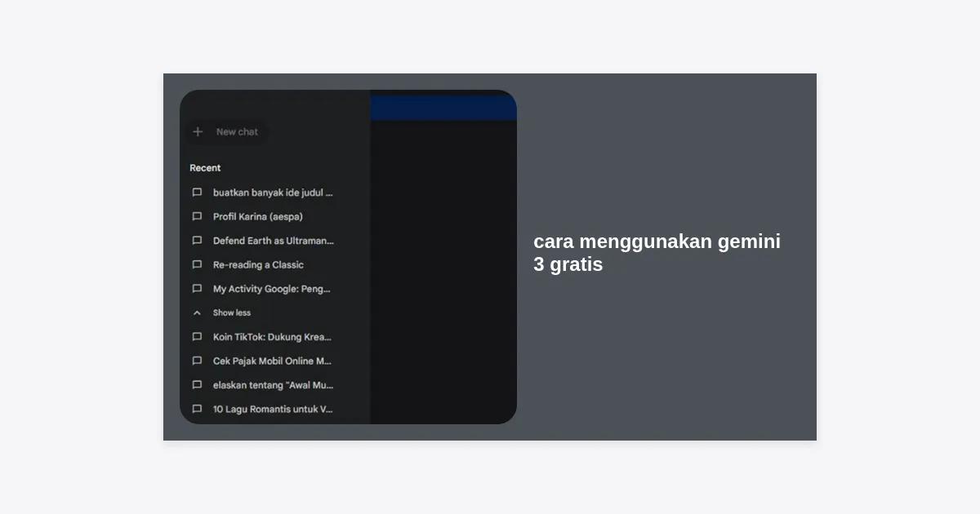Click the 'cara menggunakan gemini 3 gratis' title
Viewport: 980px width, 514px height.
coord(657,253)
